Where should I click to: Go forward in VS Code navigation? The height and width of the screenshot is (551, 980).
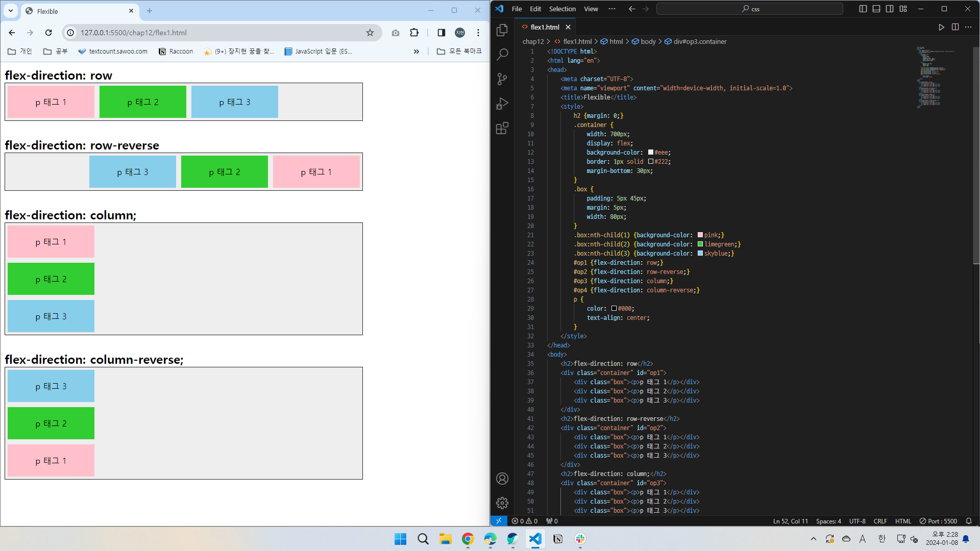(646, 9)
